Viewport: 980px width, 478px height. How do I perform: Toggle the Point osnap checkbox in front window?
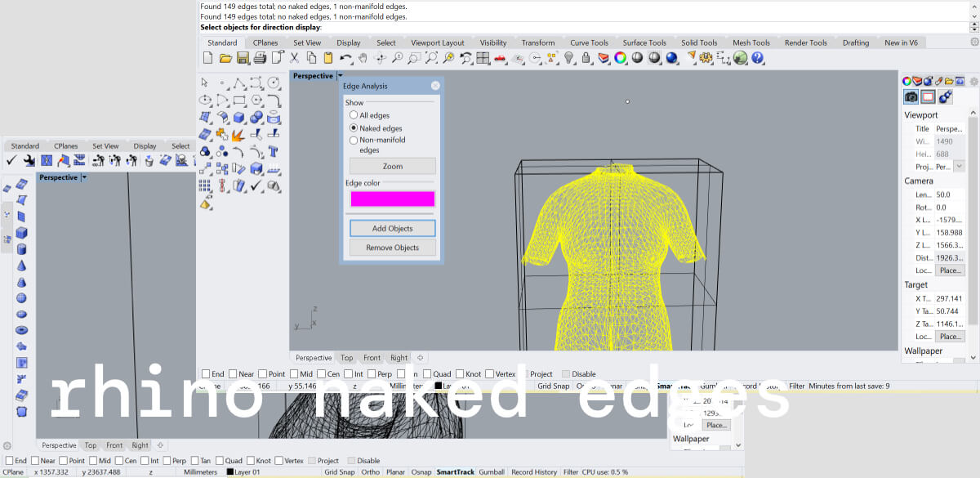[261, 374]
